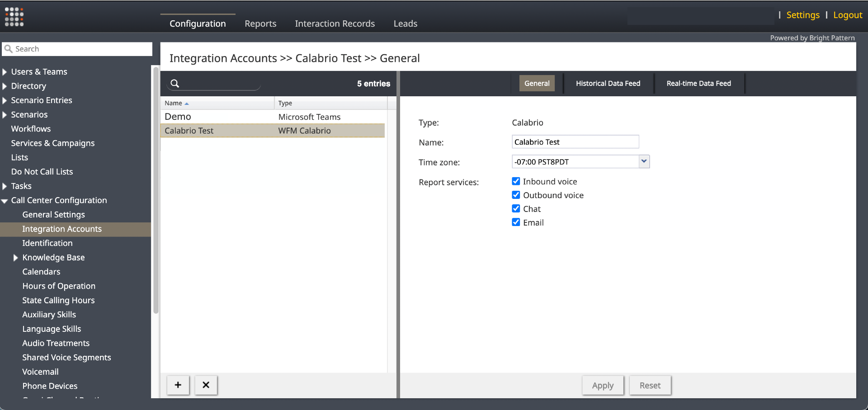Screen dimensions: 868x410
Task: Open Lists in sidebar
Action: (19, 157)
